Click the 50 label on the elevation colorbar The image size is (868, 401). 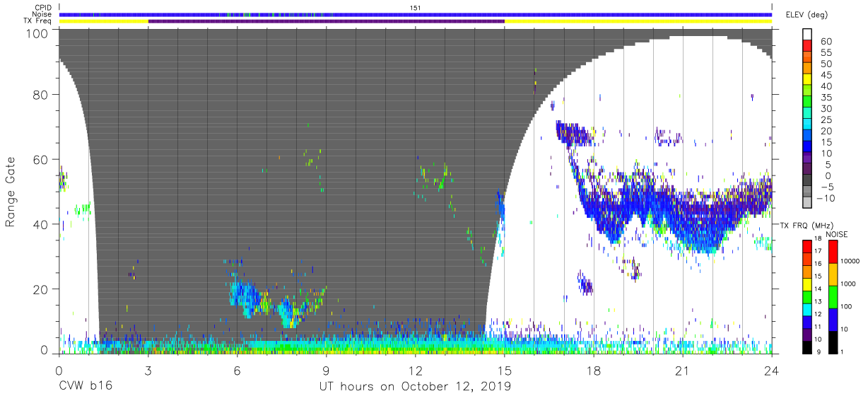826,64
